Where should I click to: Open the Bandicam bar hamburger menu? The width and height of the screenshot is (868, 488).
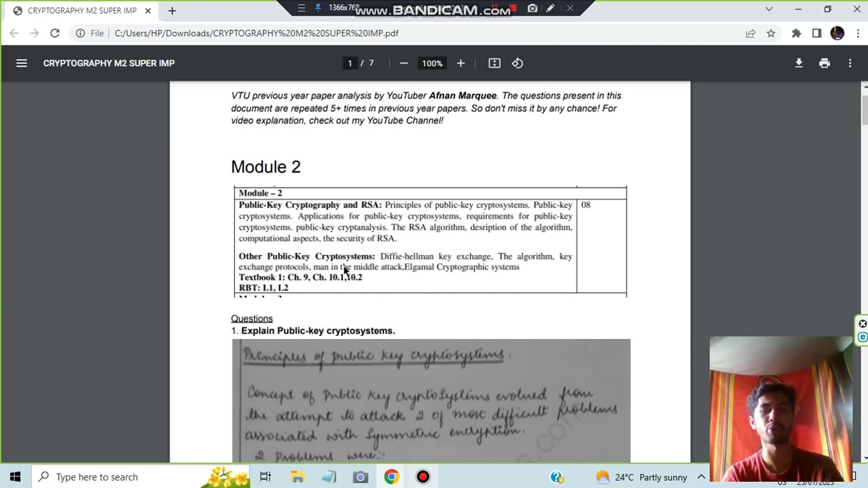point(302,8)
